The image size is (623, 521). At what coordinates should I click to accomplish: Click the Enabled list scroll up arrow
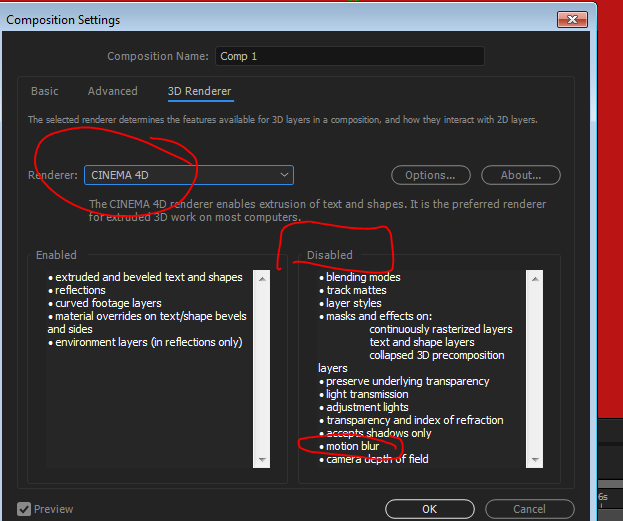point(262,279)
